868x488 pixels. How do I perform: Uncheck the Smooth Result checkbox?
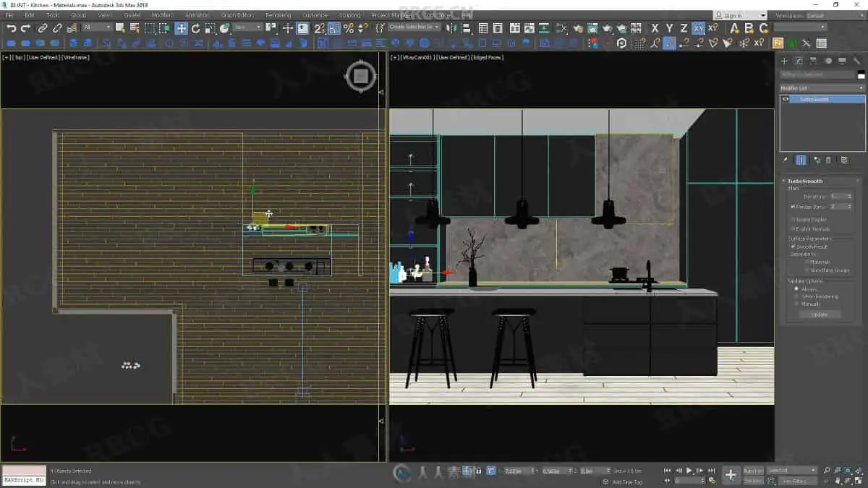[x=793, y=247]
